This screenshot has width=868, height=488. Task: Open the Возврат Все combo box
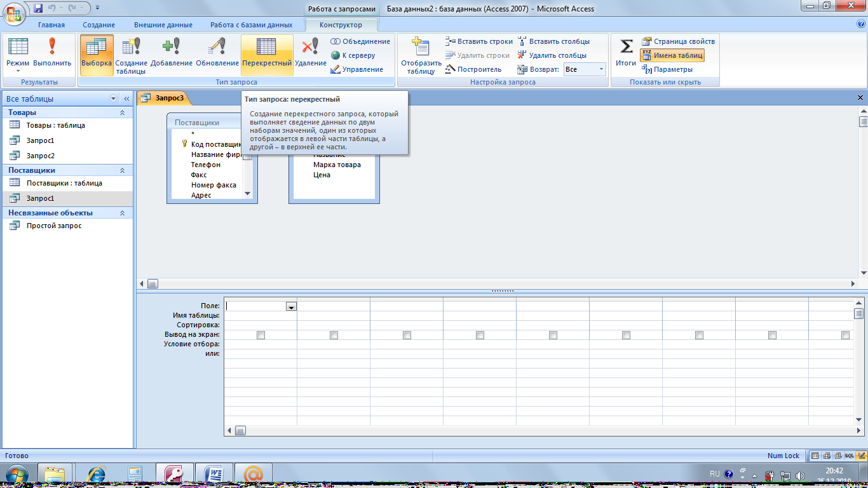click(x=585, y=69)
